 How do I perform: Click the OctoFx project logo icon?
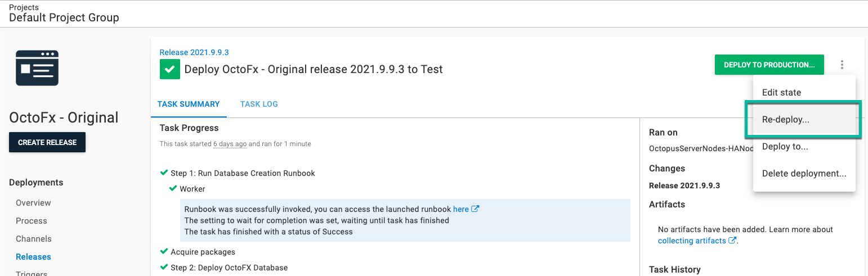click(x=37, y=68)
